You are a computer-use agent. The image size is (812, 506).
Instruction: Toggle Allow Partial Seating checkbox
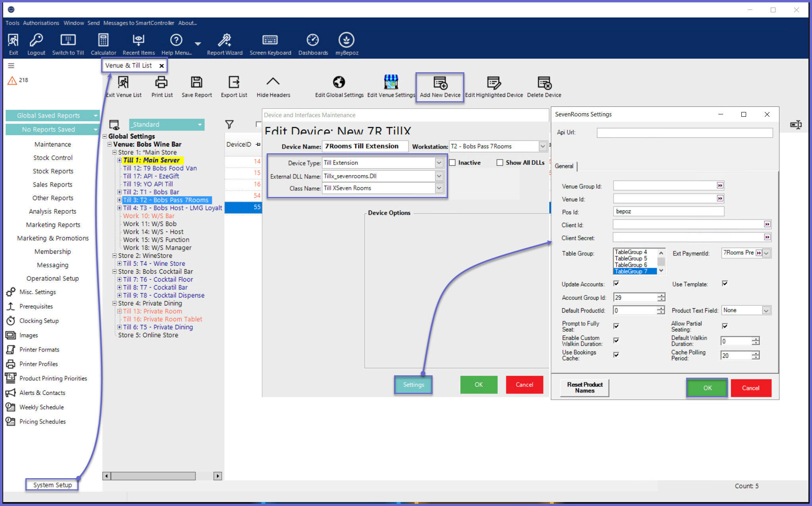pyautogui.click(x=725, y=326)
